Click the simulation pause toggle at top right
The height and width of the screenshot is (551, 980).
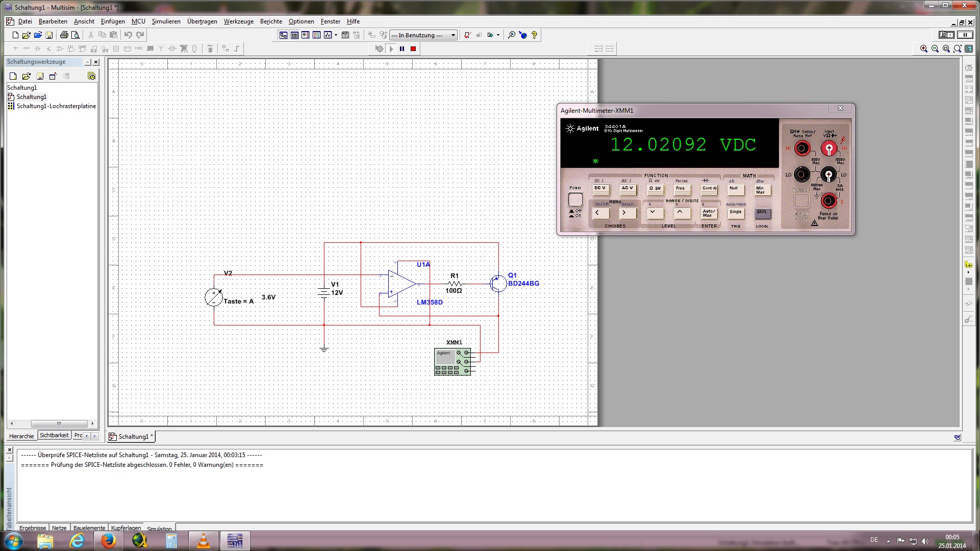[965, 35]
